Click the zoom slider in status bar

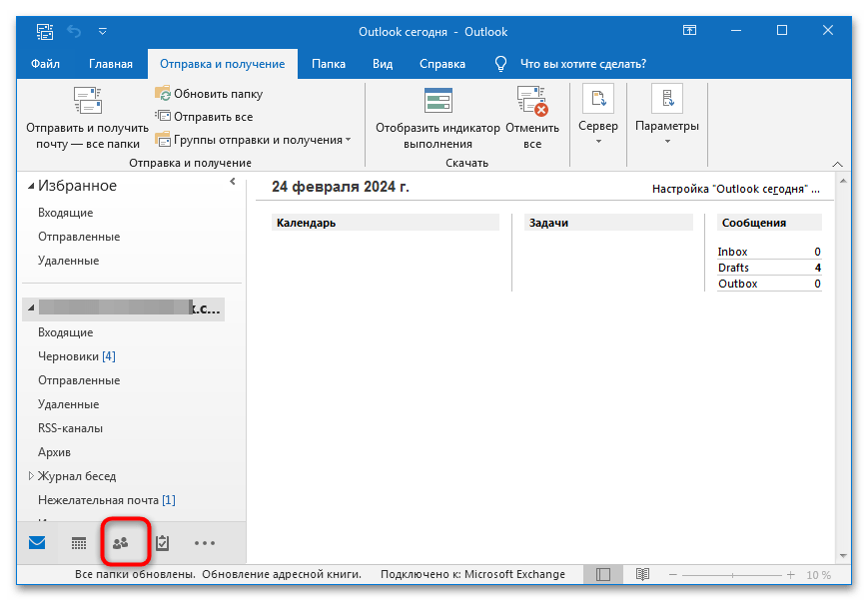click(x=732, y=575)
